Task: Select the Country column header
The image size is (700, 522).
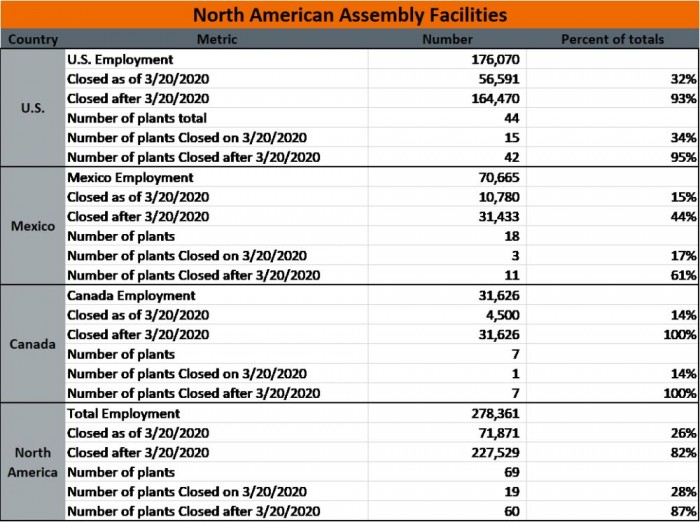Action: click(33, 39)
